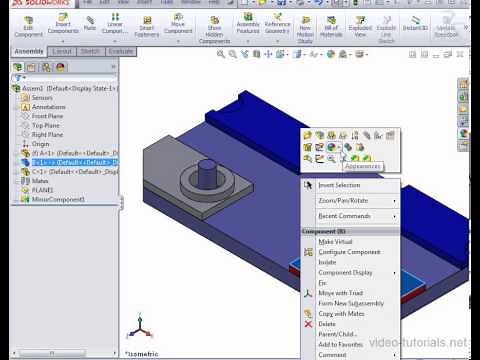The height and width of the screenshot is (360, 480).
Task: Click Edit Appearance globe in view toolbar
Action: 330,54
